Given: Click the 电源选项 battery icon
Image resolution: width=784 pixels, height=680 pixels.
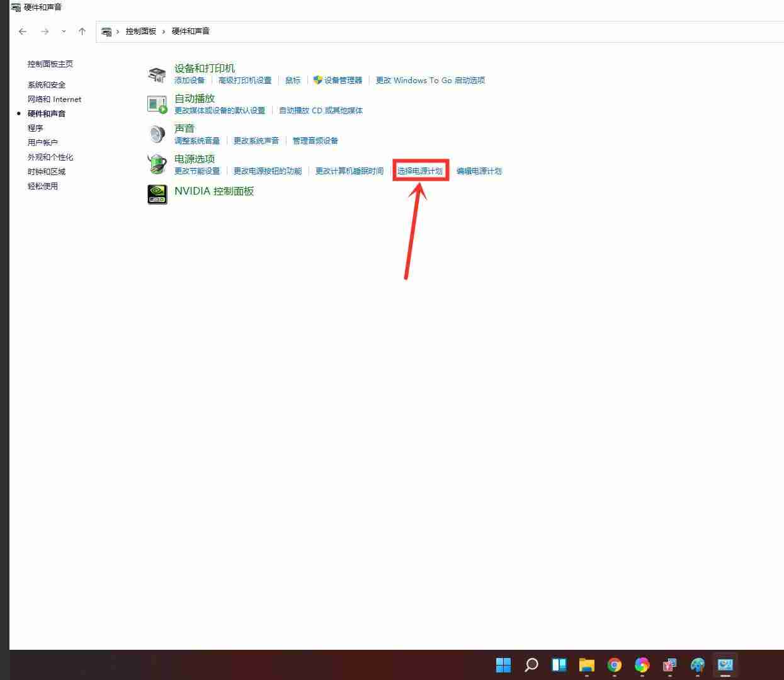Looking at the screenshot, I should [x=157, y=164].
